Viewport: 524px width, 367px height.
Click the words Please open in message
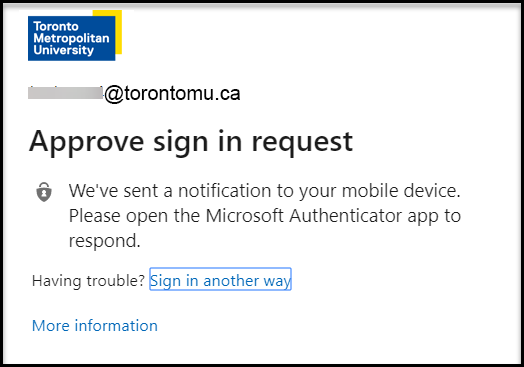[118, 216]
